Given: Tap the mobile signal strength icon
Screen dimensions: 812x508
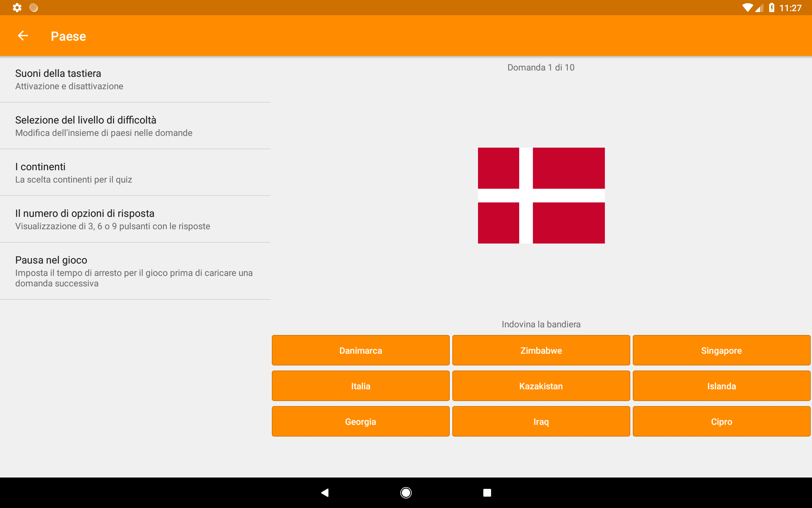Looking at the screenshot, I should 759,8.
